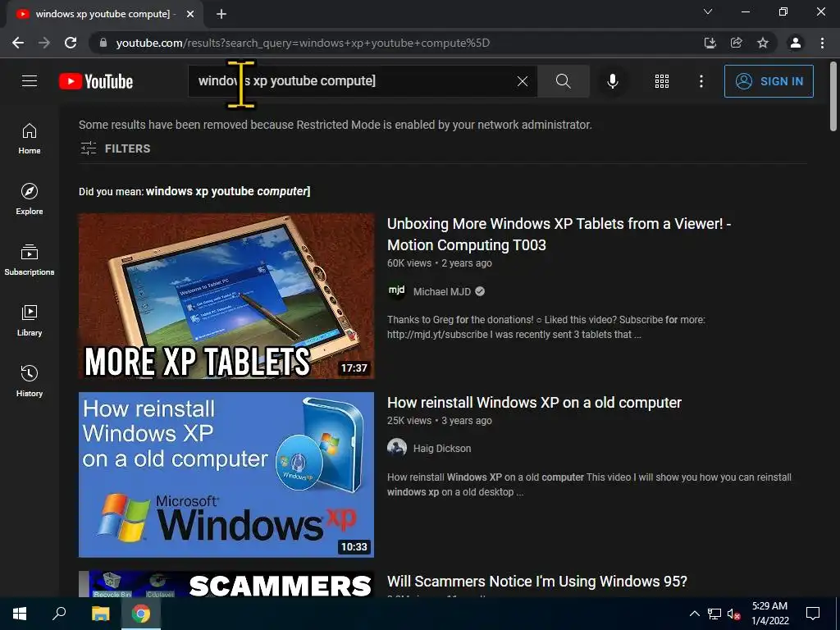Open a new Chrome tab
Viewport: 840px width, 630px height.
tap(221, 14)
